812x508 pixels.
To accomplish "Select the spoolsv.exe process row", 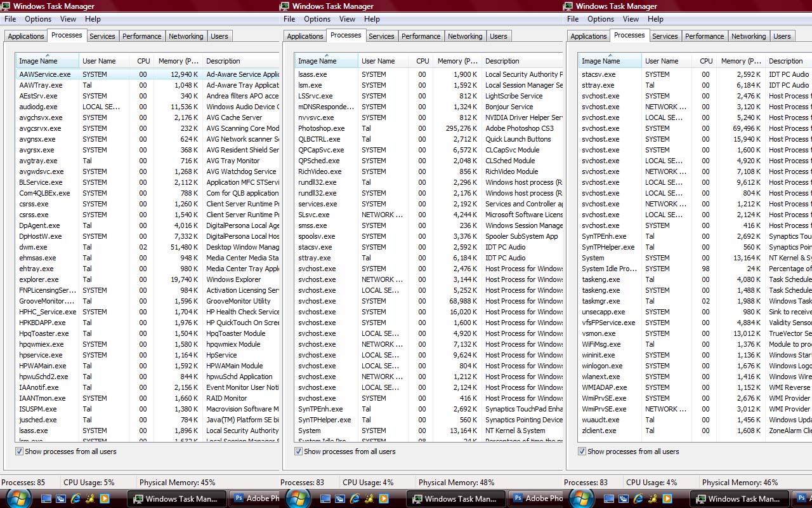I will 429,236.
